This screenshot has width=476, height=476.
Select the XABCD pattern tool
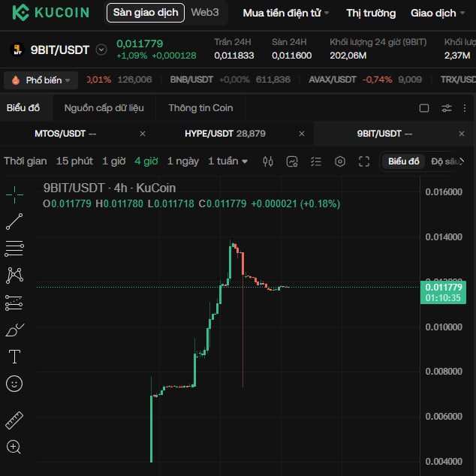[14, 276]
